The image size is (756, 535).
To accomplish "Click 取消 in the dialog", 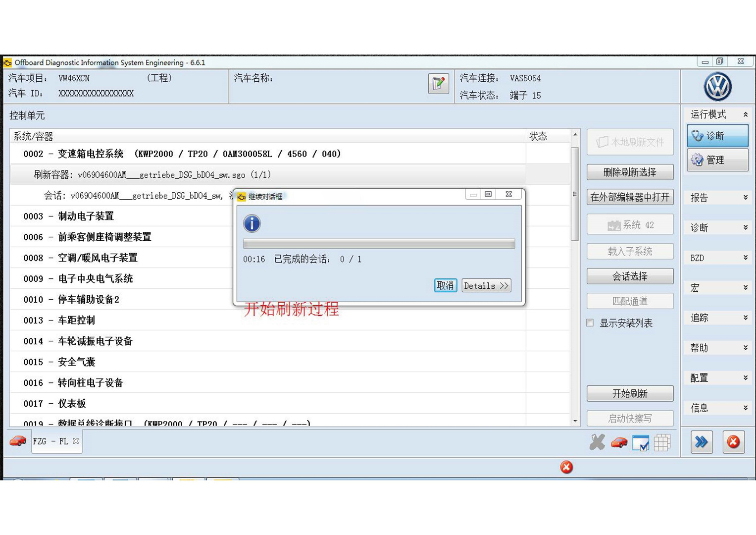I will point(445,285).
